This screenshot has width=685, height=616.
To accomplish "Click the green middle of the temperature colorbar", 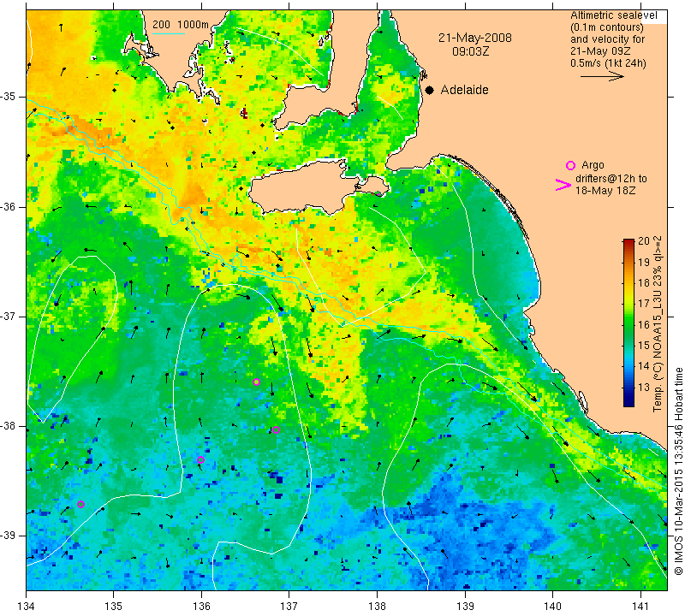I will click(x=628, y=323).
